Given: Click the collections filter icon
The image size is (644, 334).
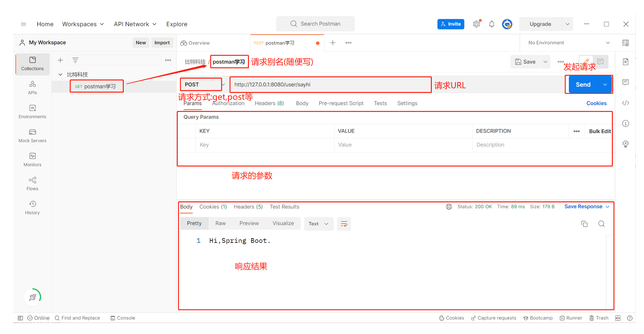Looking at the screenshot, I should [x=75, y=60].
